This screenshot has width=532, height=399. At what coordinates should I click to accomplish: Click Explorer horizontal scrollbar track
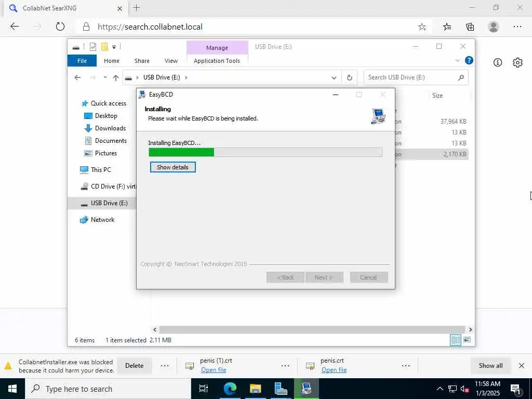312,329
